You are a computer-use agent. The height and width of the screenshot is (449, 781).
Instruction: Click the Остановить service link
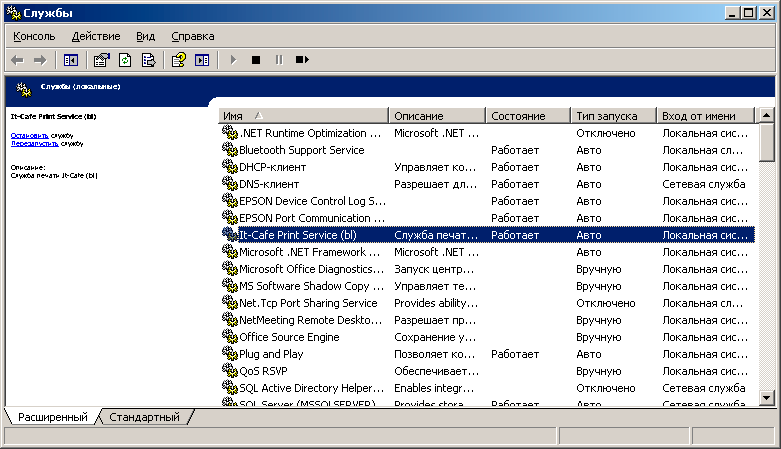29,135
